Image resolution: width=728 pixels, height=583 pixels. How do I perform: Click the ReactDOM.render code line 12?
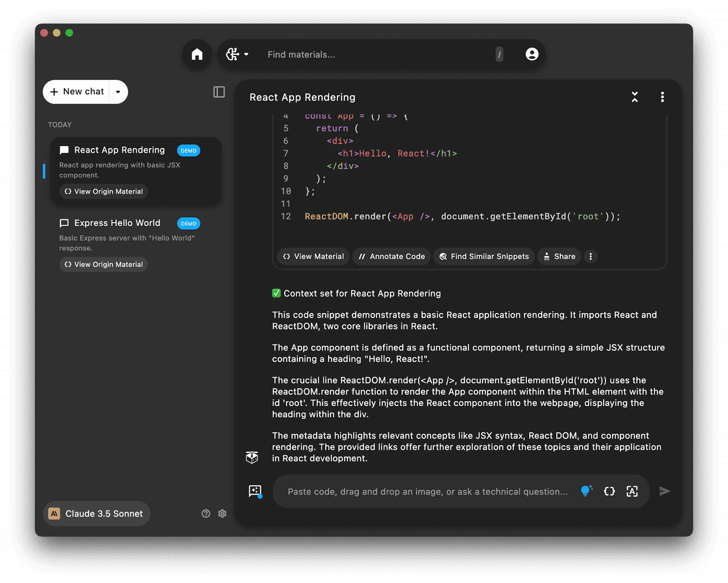click(462, 216)
